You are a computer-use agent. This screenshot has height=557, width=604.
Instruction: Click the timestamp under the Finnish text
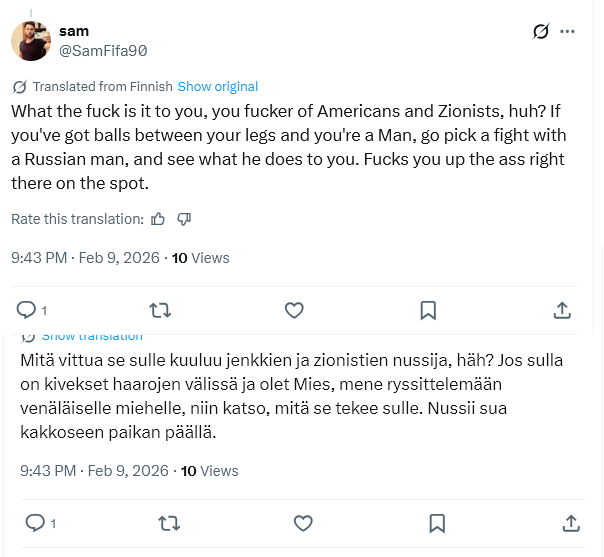(x=94, y=471)
